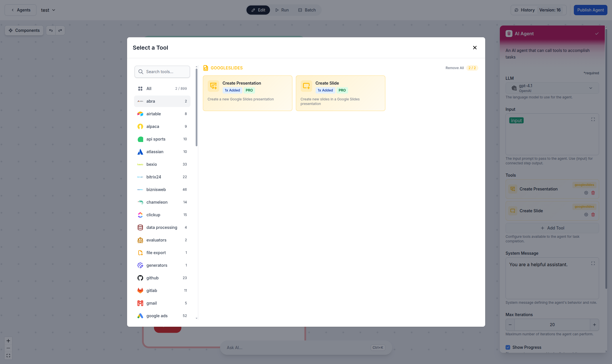The height and width of the screenshot is (364, 612).
Task: Delete the Create Slide tool via trash icon
Action: [x=593, y=215]
